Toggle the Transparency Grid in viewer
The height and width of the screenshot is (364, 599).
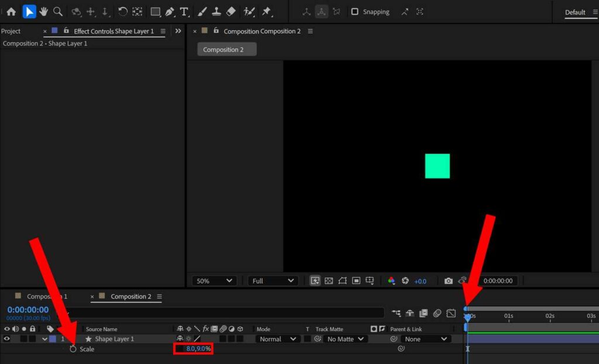[329, 281]
